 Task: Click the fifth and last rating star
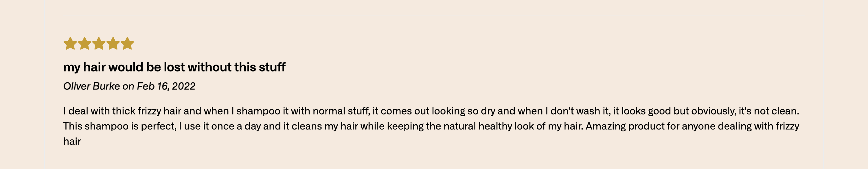pyautogui.click(x=127, y=43)
